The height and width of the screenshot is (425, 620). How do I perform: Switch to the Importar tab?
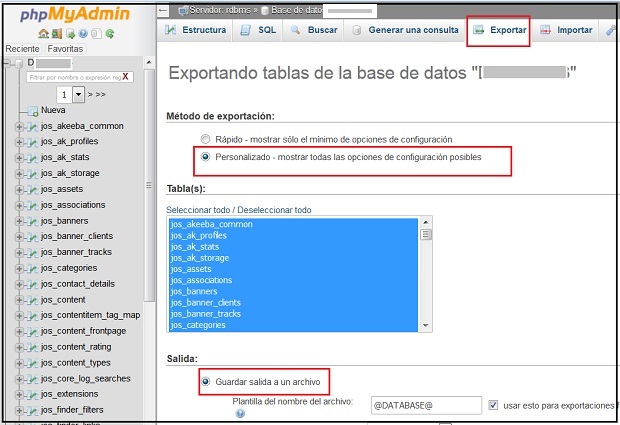[x=566, y=30]
